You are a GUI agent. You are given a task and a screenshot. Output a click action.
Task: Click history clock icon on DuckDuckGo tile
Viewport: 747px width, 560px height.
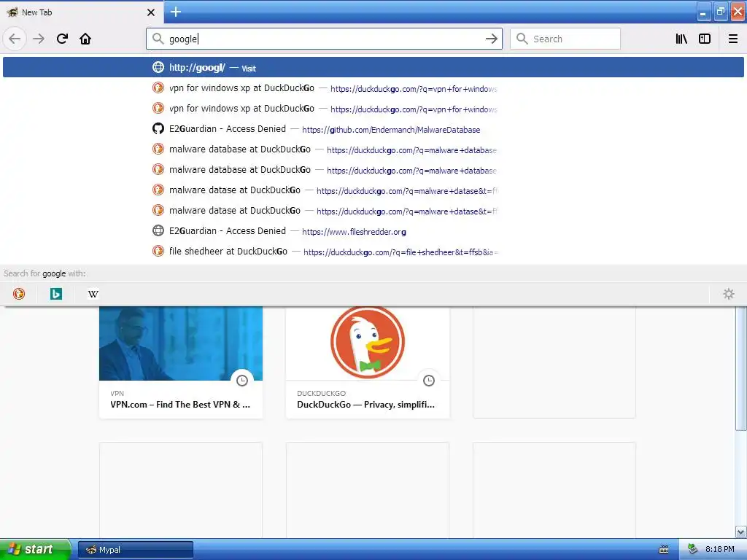pos(429,380)
